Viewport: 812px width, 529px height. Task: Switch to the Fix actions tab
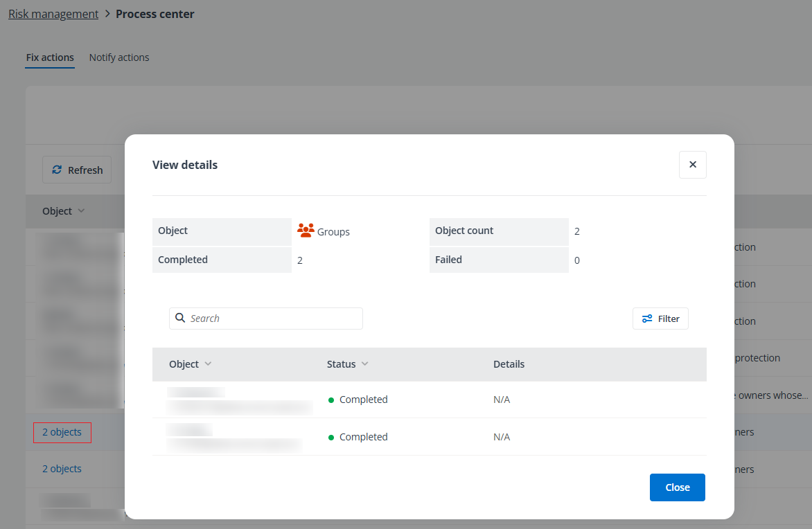point(50,57)
